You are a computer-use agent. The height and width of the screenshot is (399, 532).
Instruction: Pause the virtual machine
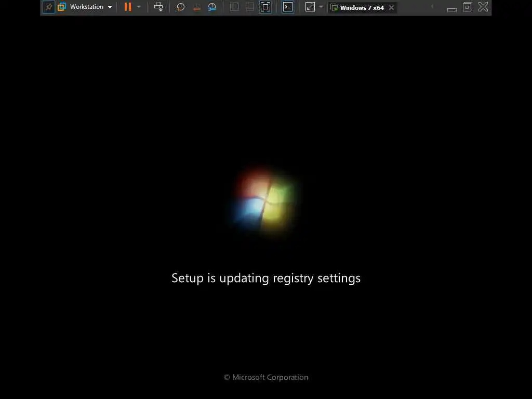pyautogui.click(x=128, y=7)
